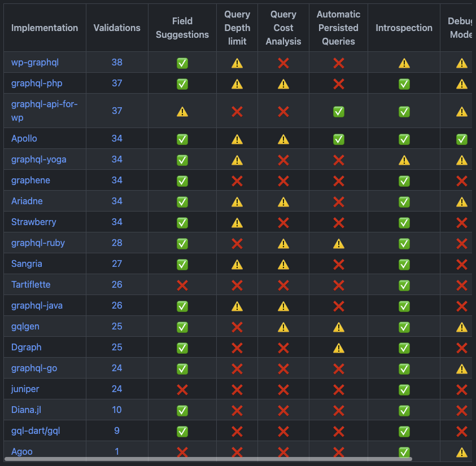Click the horizontal scrollbar under the table
Screen dimensions: 476x466
tap(208, 459)
